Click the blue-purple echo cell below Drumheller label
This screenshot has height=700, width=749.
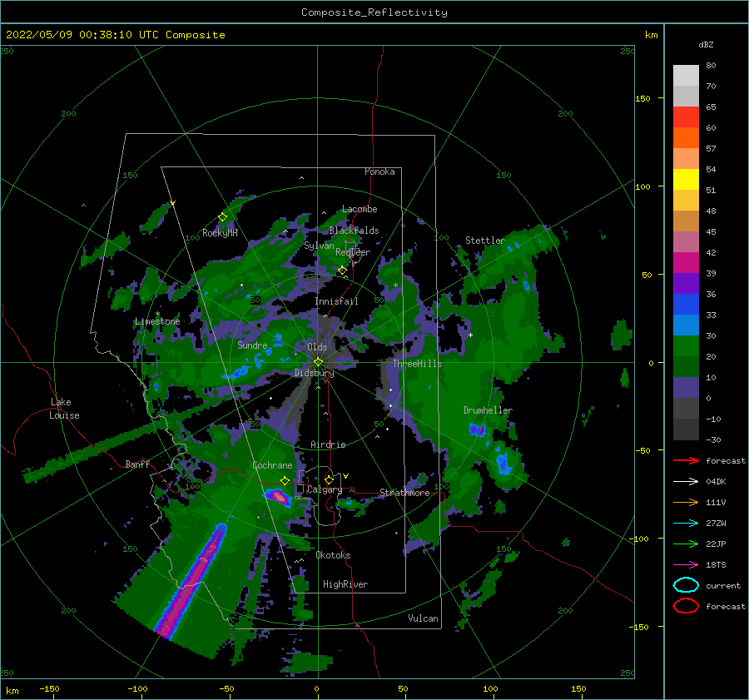point(478,429)
